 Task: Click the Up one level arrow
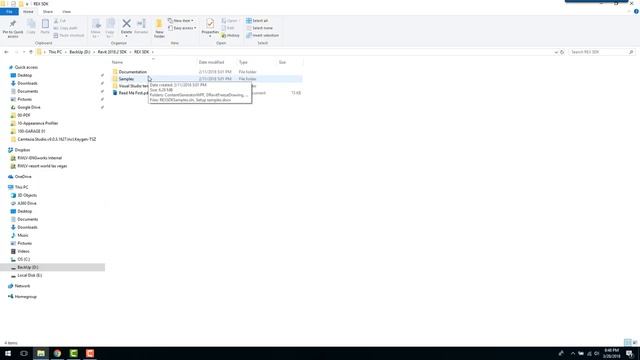point(31,52)
